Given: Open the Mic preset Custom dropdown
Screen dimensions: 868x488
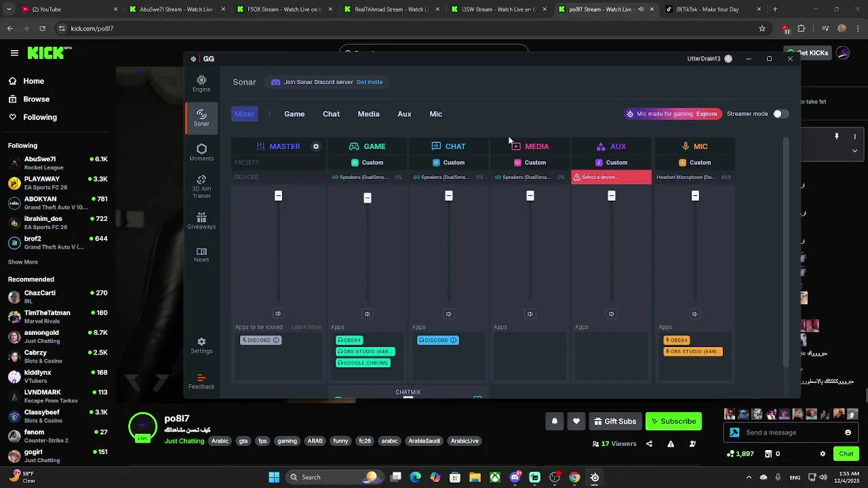Looking at the screenshot, I should [695, 163].
